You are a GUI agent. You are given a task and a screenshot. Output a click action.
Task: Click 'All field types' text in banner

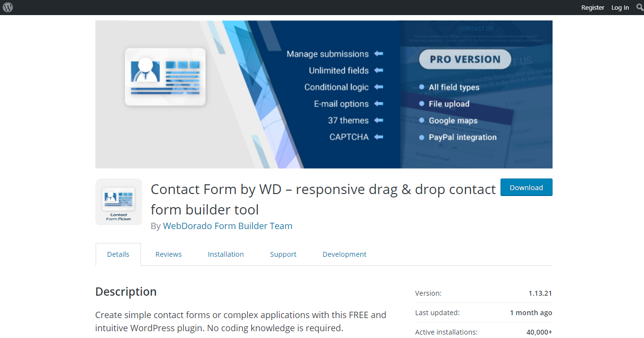(x=454, y=88)
